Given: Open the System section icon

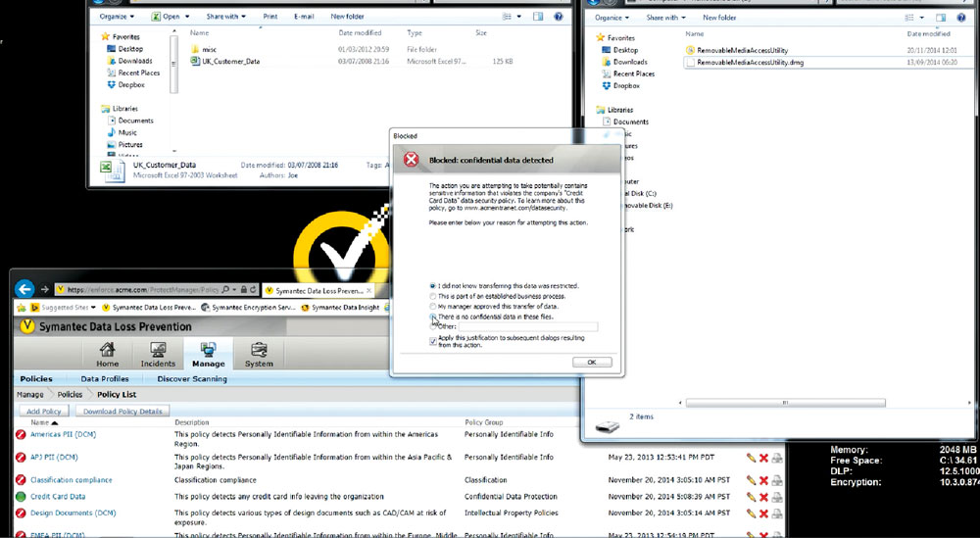Looking at the screenshot, I should tap(259, 355).
